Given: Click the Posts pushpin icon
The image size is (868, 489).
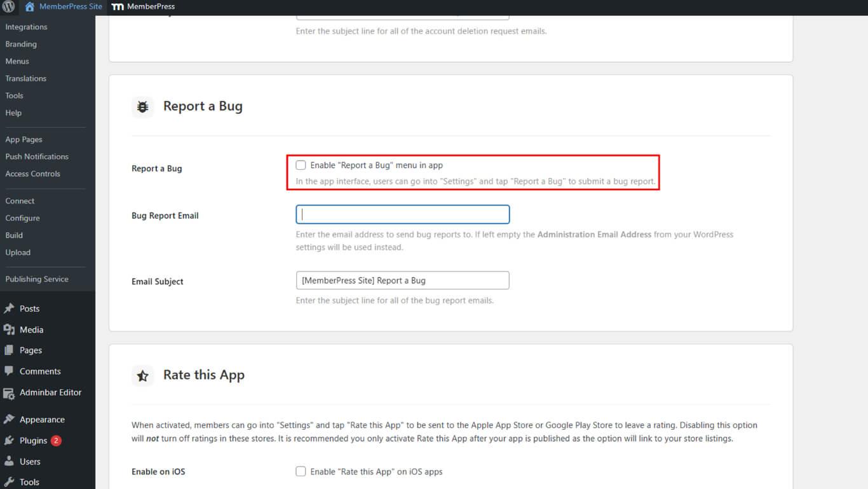Looking at the screenshot, I should coord(9,308).
